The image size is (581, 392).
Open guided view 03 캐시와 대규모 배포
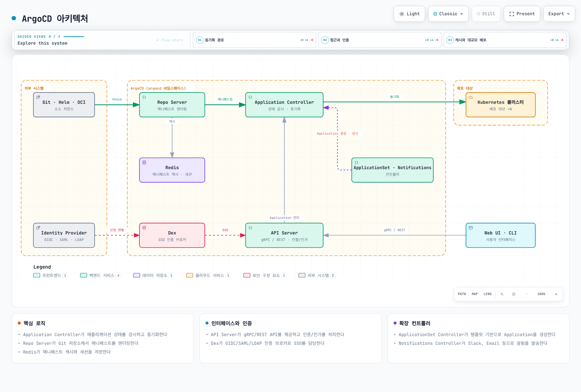(505, 40)
